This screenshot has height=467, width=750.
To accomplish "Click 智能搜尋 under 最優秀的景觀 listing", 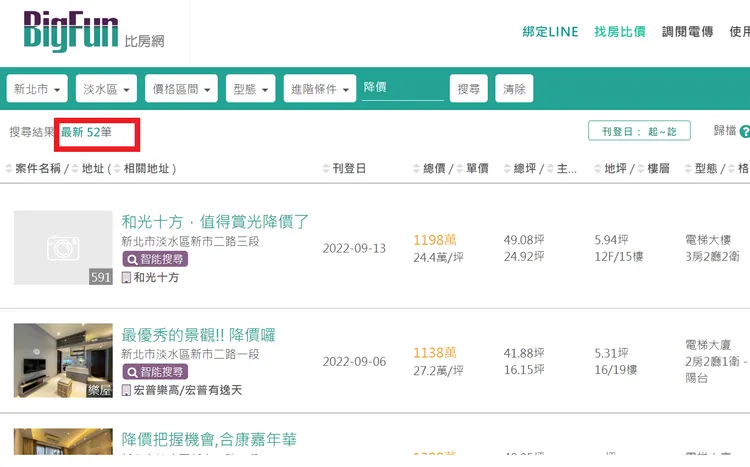I will (155, 372).
